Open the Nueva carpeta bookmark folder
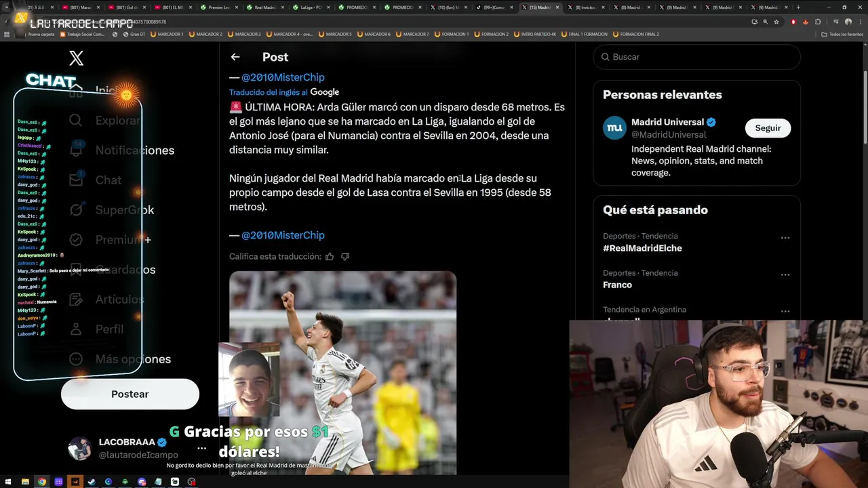868x488 pixels. tap(37, 34)
